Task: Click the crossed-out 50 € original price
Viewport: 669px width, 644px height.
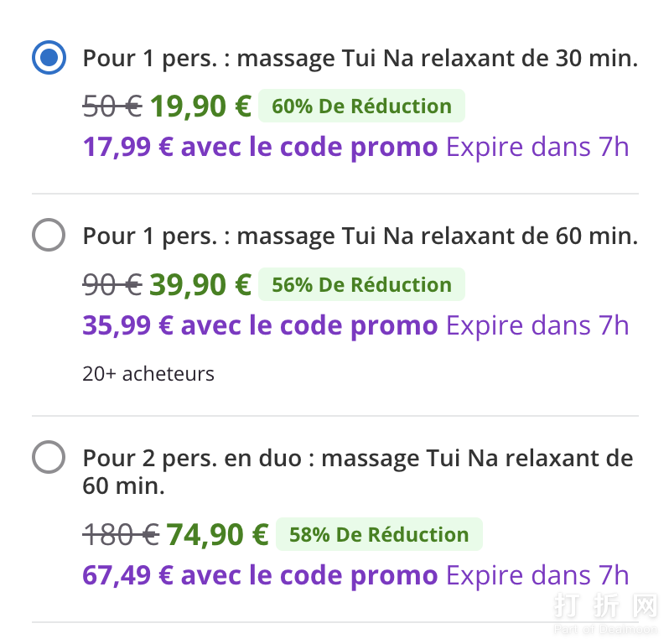Action: [x=111, y=106]
